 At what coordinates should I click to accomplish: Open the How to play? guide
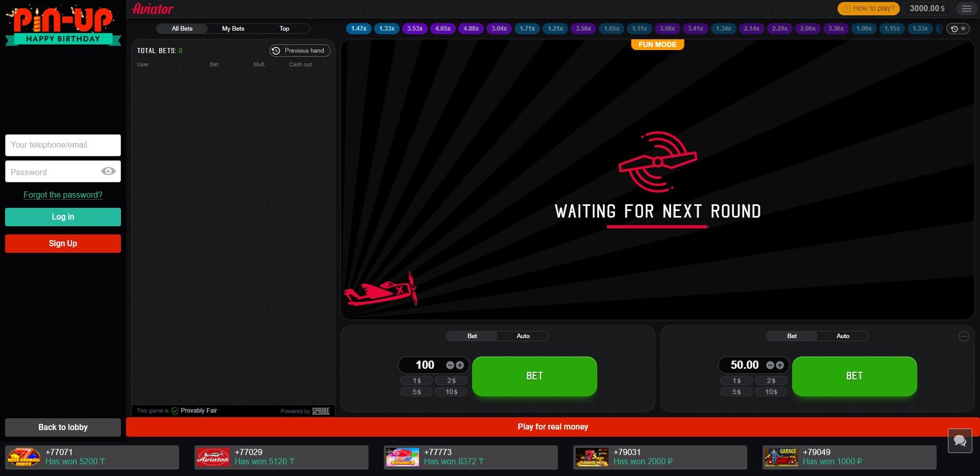pyautogui.click(x=868, y=9)
